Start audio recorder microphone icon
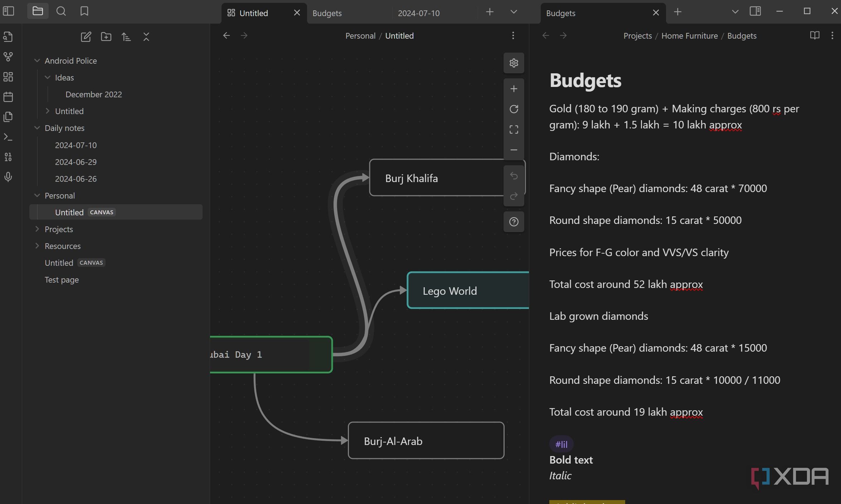 pos(8,177)
